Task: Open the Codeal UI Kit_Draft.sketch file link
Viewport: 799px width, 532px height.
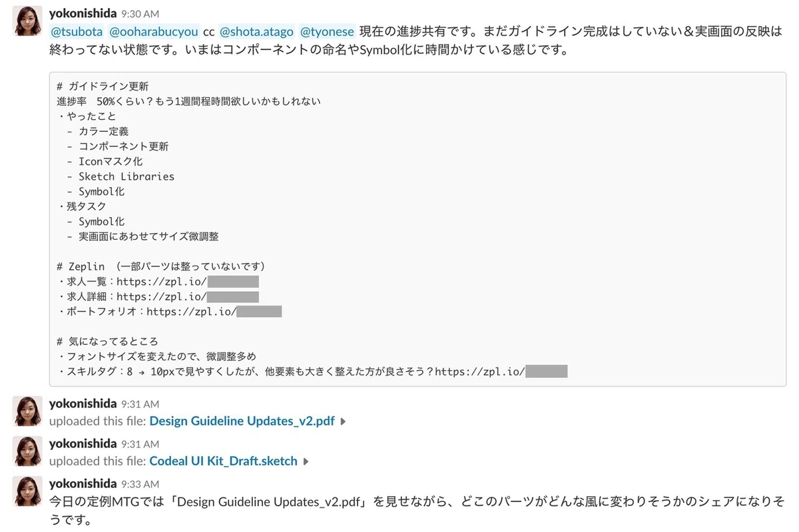Action: coord(224,461)
